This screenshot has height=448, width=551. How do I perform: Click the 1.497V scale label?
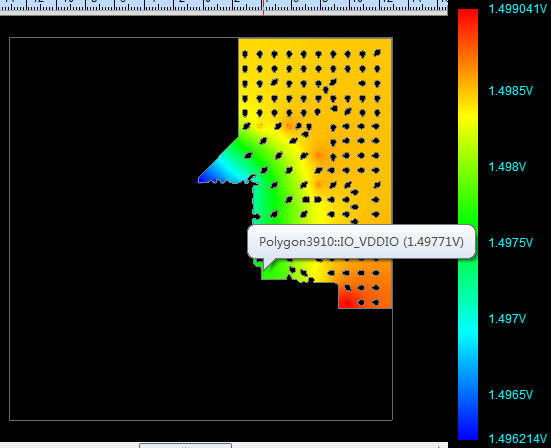pyautogui.click(x=507, y=319)
